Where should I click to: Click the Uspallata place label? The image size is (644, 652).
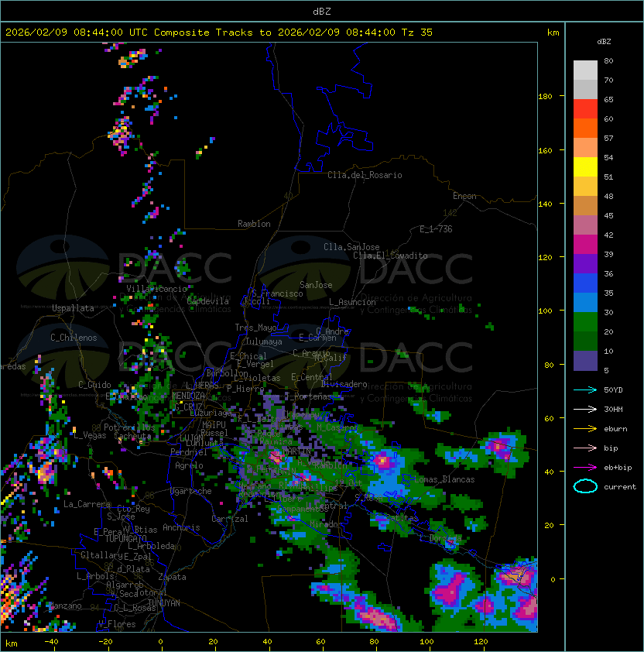(74, 308)
